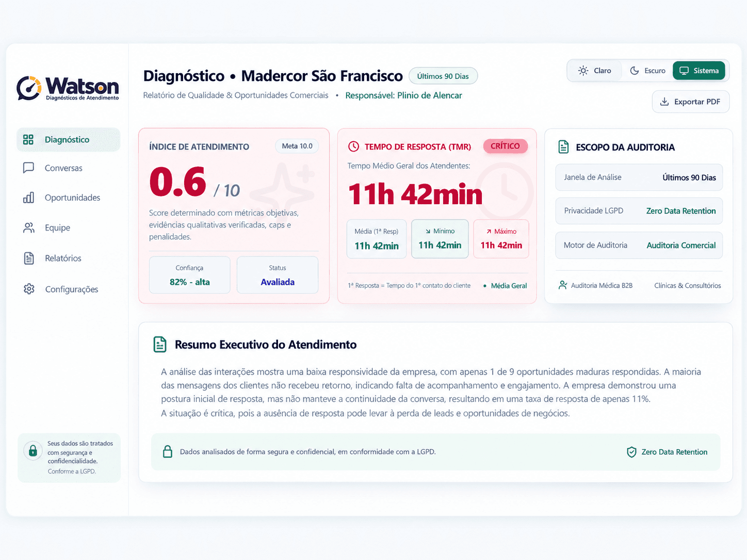This screenshot has width=747, height=560.
Task: Click the Motor de Auditoria row
Action: 639,245
